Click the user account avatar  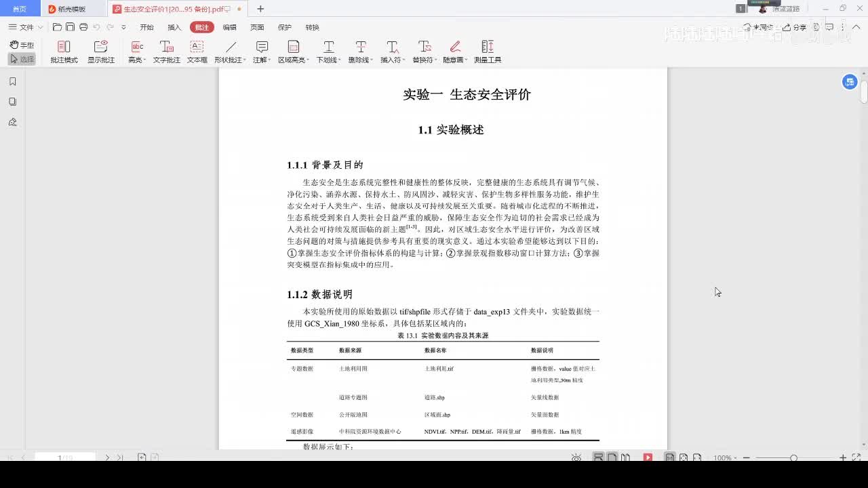click(762, 9)
